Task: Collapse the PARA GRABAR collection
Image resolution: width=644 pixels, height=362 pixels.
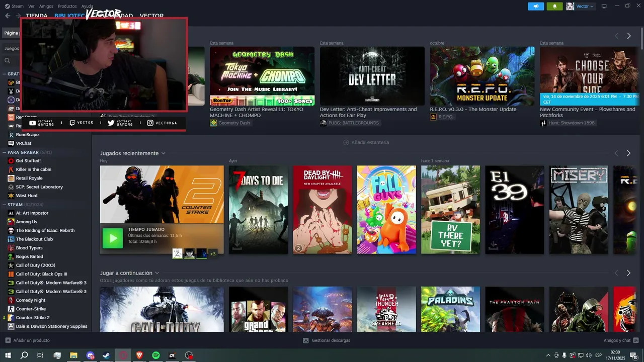Action: pyautogui.click(x=5, y=152)
